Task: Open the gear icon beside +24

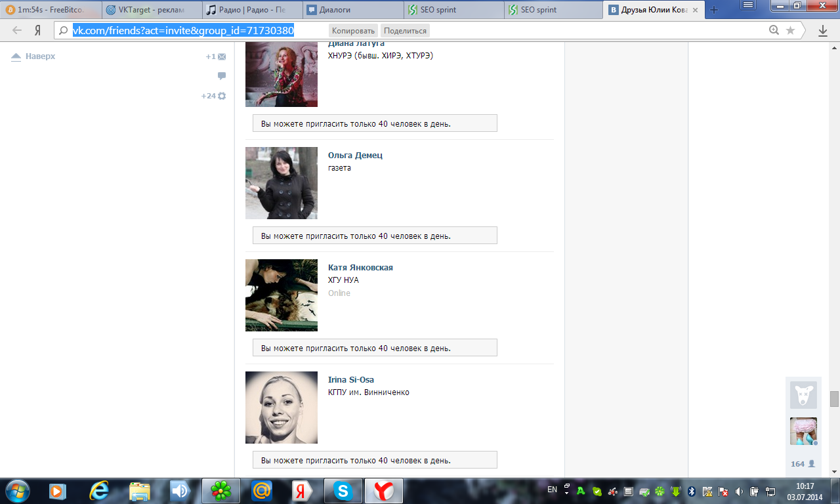Action: point(222,96)
